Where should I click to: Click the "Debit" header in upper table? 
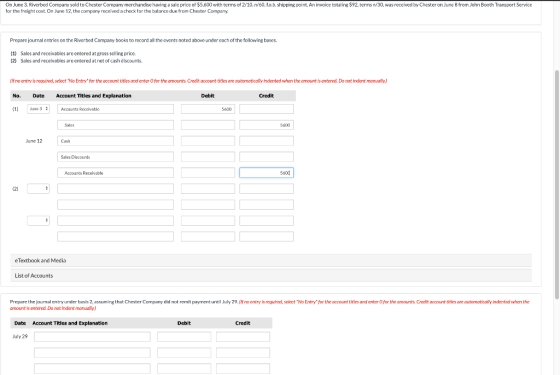tap(208, 96)
